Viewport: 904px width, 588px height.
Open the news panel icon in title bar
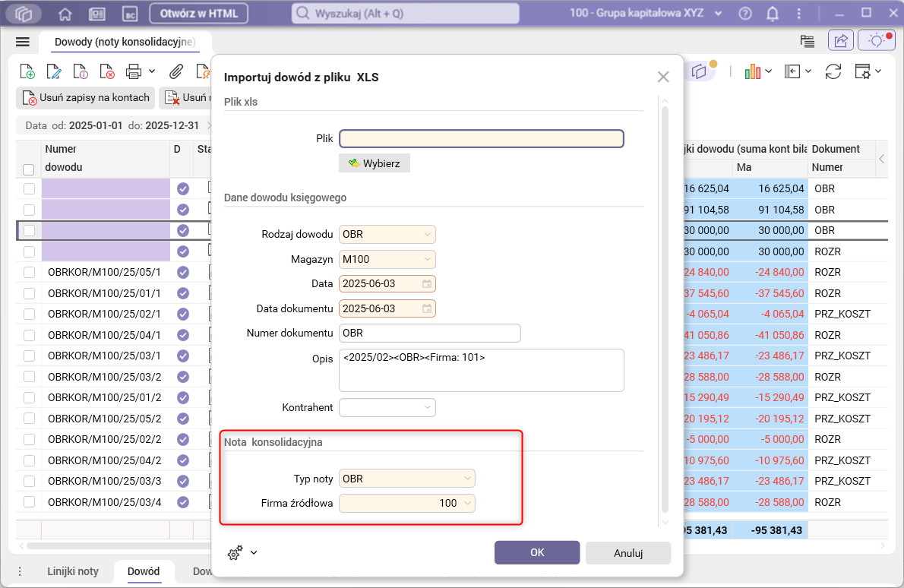click(x=97, y=14)
